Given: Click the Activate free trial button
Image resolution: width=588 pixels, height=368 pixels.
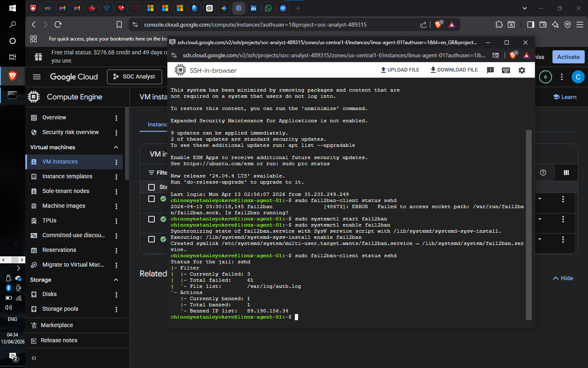Looking at the screenshot, I should pyautogui.click(x=568, y=57).
